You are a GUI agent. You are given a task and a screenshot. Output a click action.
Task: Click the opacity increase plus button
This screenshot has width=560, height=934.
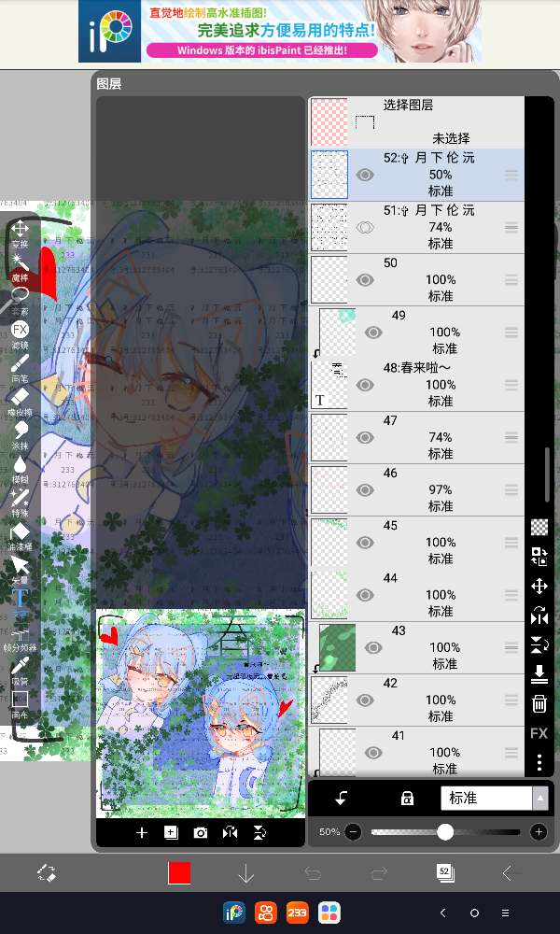(x=539, y=831)
